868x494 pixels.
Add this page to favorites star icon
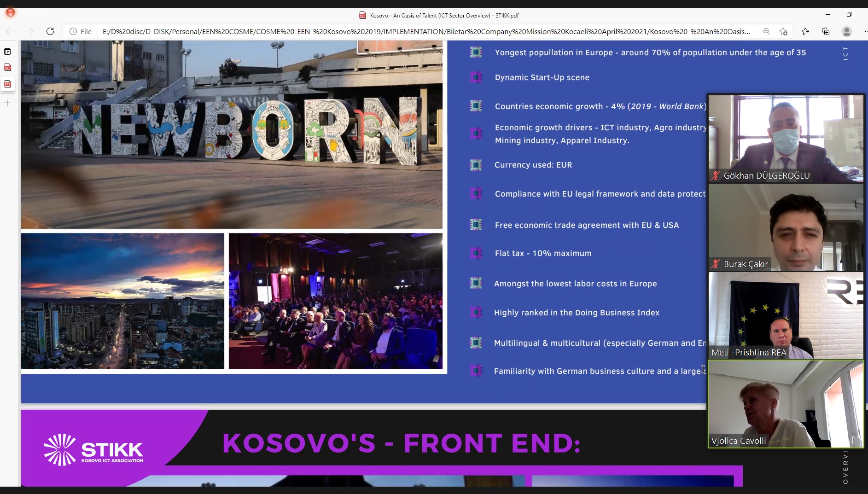click(783, 31)
